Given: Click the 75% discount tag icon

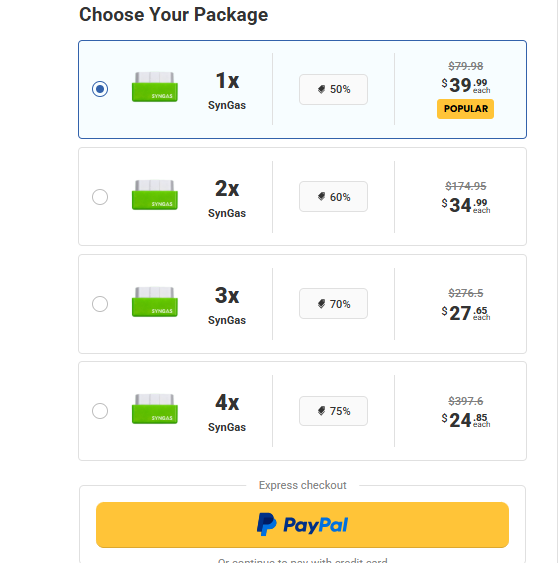Looking at the screenshot, I should pos(321,411).
